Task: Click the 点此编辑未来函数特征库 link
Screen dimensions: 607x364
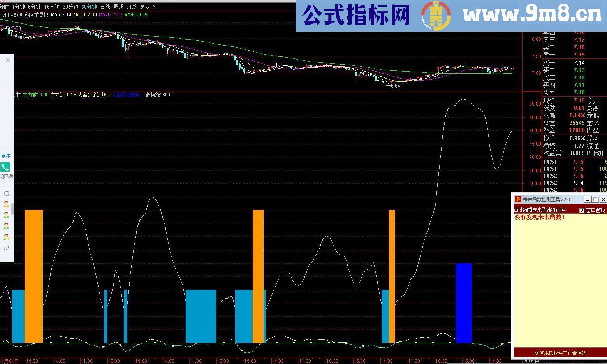Action: pos(539,209)
